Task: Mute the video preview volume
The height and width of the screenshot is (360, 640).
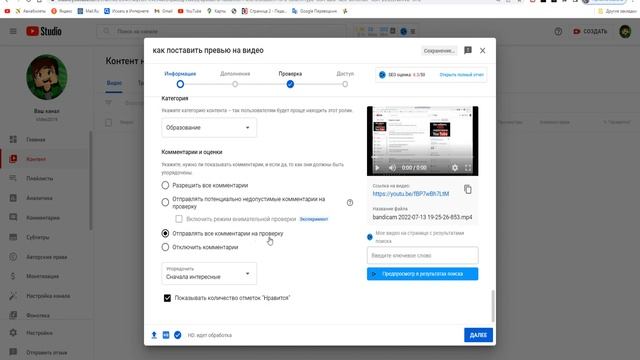Action: (392, 168)
